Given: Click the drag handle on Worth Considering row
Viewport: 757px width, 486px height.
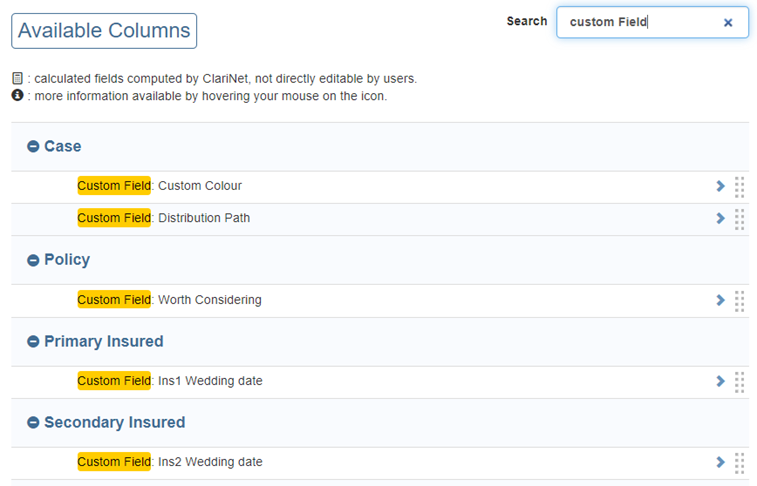Looking at the screenshot, I should click(x=739, y=301).
